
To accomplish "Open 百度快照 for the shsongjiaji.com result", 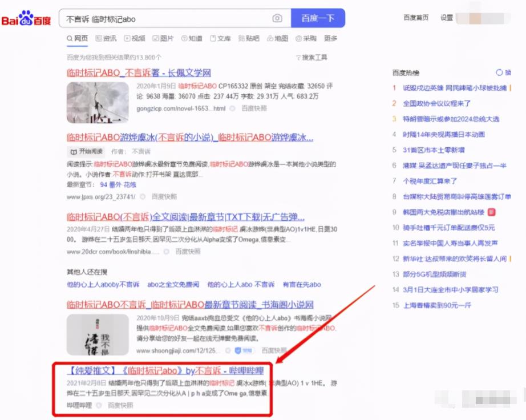I will 274,350.
